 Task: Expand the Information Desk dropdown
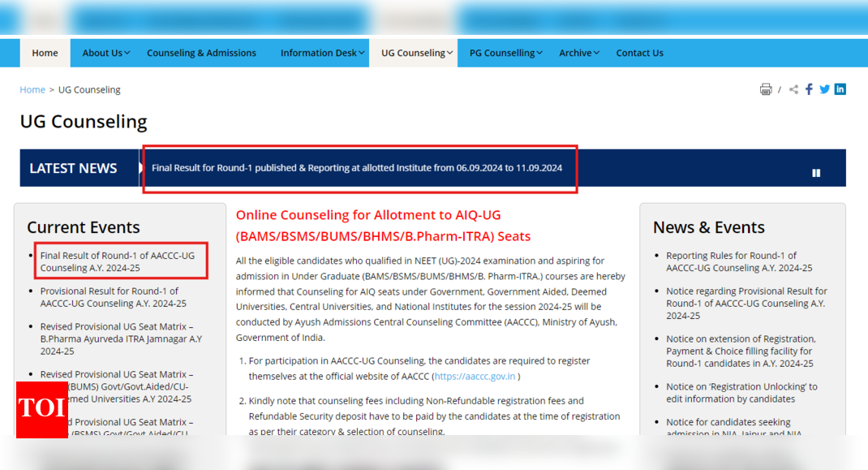click(x=321, y=53)
